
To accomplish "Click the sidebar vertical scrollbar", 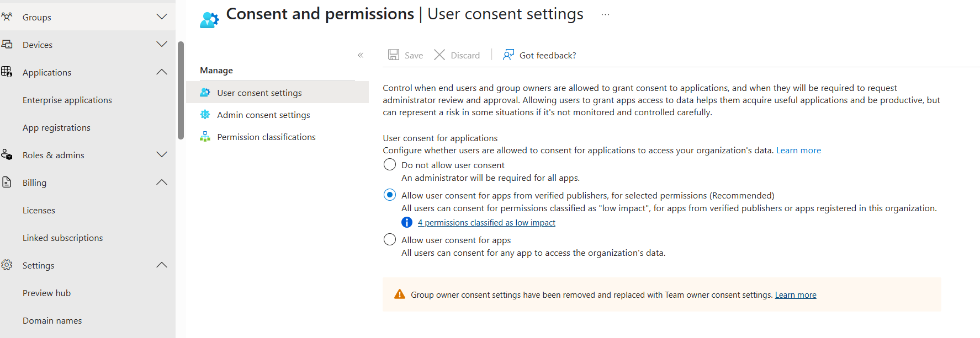I will coord(181,91).
